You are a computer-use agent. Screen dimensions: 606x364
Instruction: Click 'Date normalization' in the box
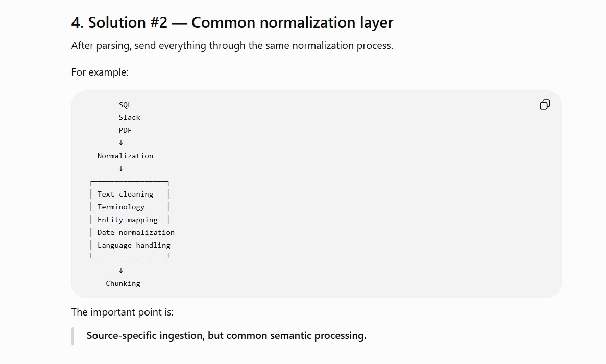(x=136, y=232)
